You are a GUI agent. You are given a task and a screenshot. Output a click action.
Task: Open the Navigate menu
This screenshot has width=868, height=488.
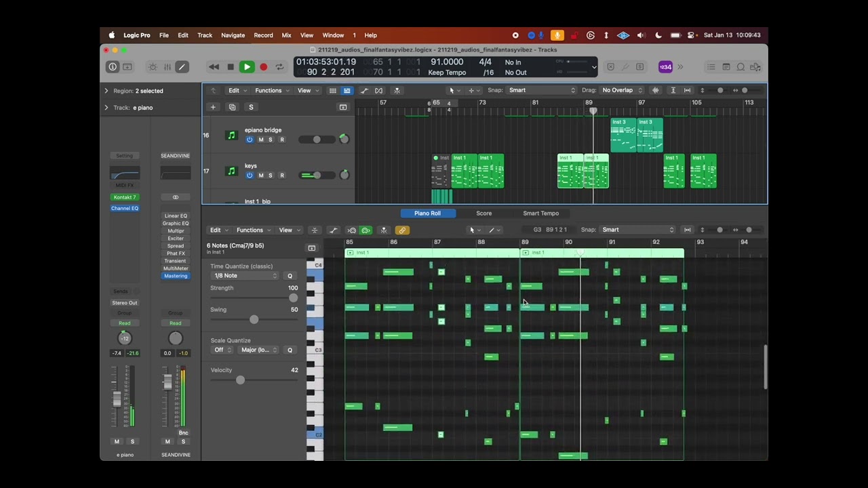[233, 35]
